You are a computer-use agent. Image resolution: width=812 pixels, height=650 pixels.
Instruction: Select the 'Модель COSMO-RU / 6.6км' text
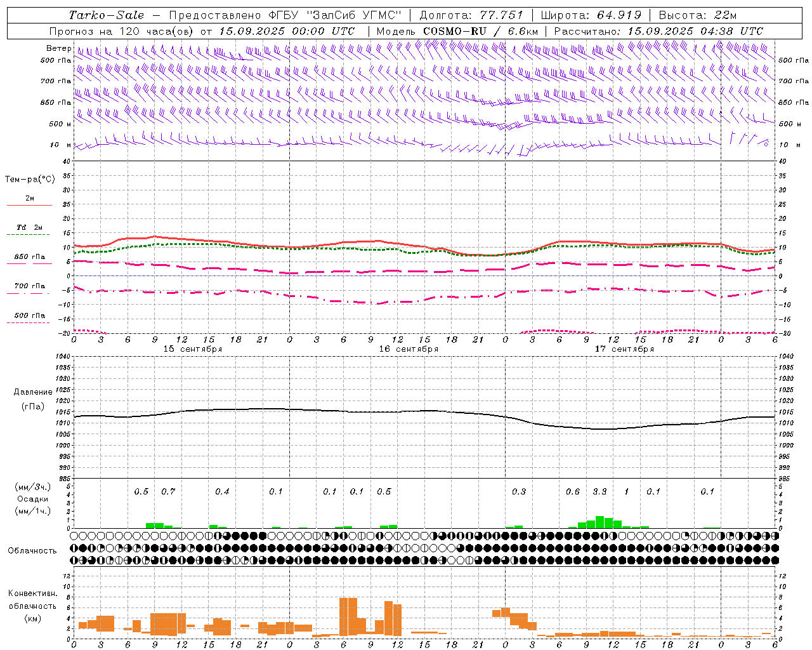click(457, 31)
